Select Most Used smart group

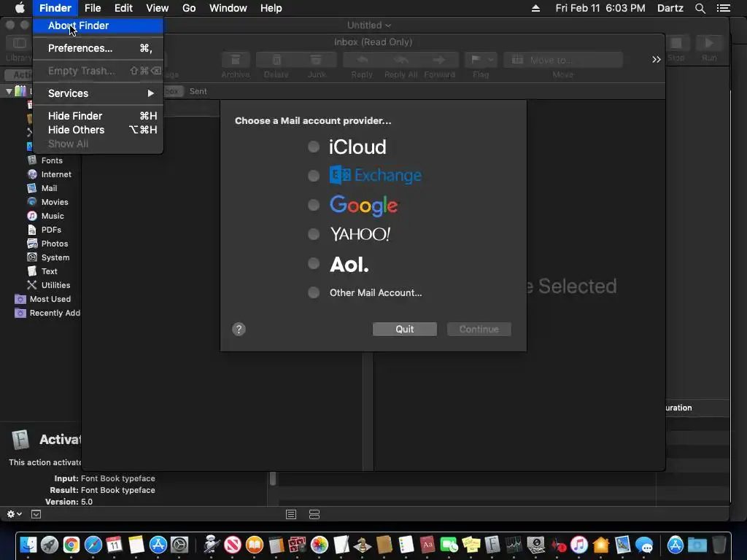click(43, 299)
